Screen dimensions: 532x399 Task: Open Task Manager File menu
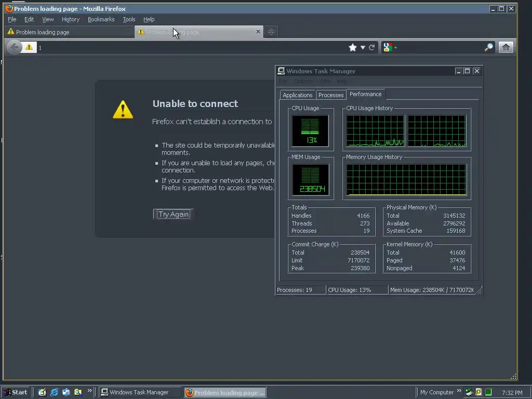click(283, 81)
